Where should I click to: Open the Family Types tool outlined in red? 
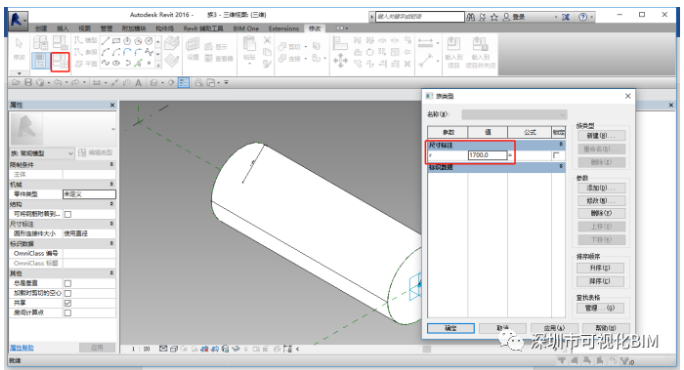point(60,62)
